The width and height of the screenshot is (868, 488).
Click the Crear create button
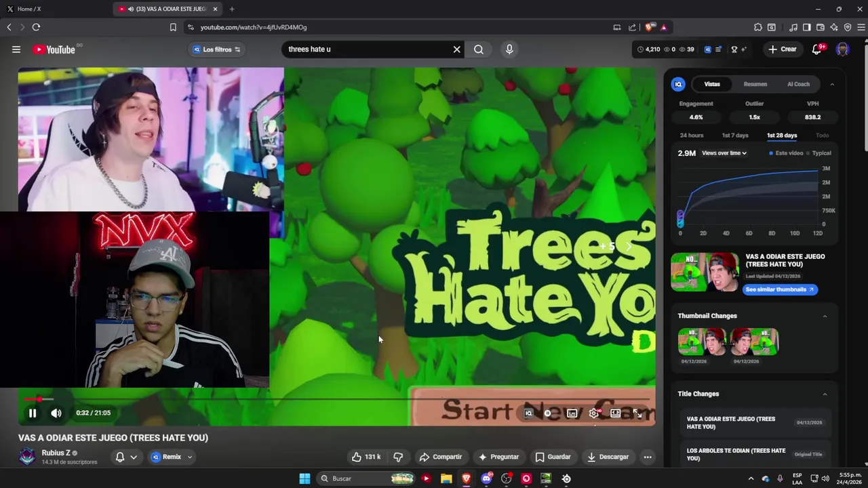point(782,49)
